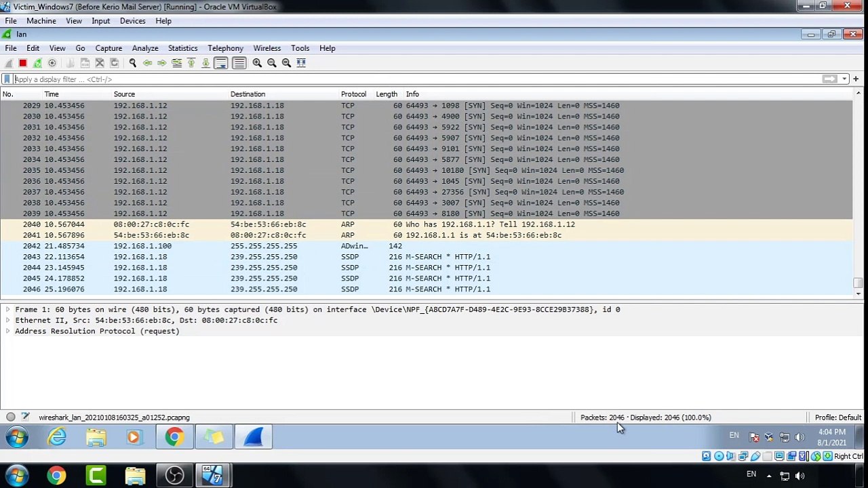Click into the display filter field
This screenshot has width=868, height=488.
tap(417, 79)
